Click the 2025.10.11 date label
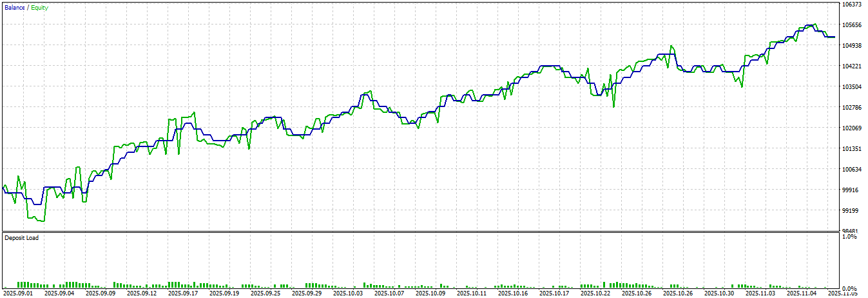 [x=472, y=293]
